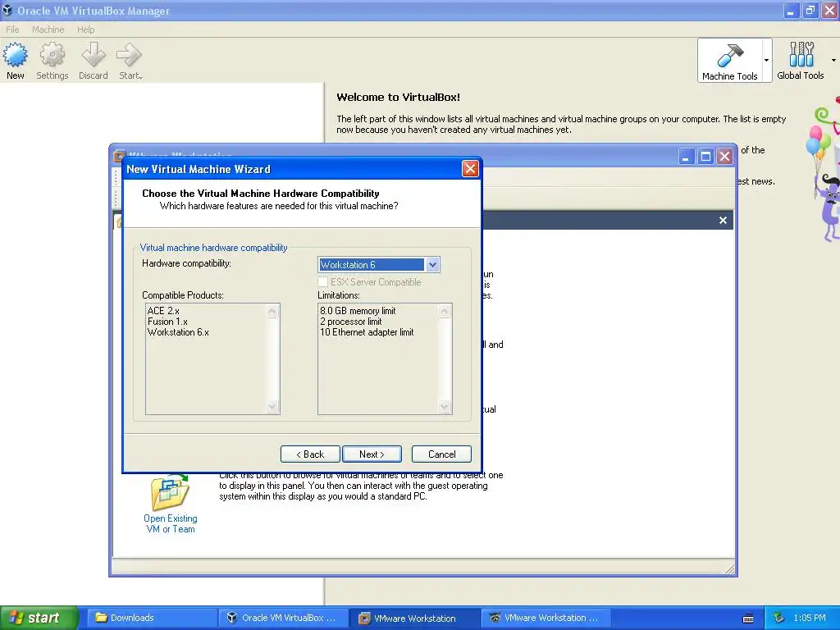The image size is (840, 630).
Task: Select the 8.0 GB memory limit entry
Action: click(358, 311)
